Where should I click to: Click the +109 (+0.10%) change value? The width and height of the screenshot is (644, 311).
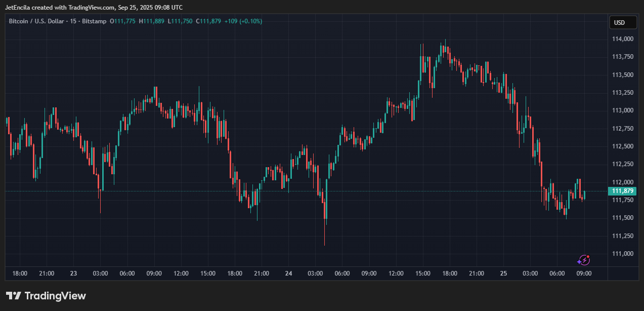tap(243, 21)
